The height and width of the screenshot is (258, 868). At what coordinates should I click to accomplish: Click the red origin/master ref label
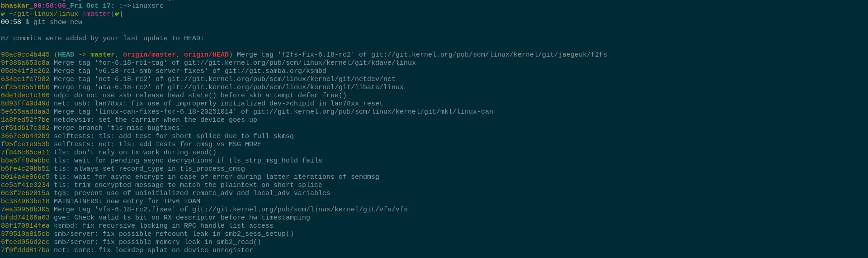coord(149,55)
